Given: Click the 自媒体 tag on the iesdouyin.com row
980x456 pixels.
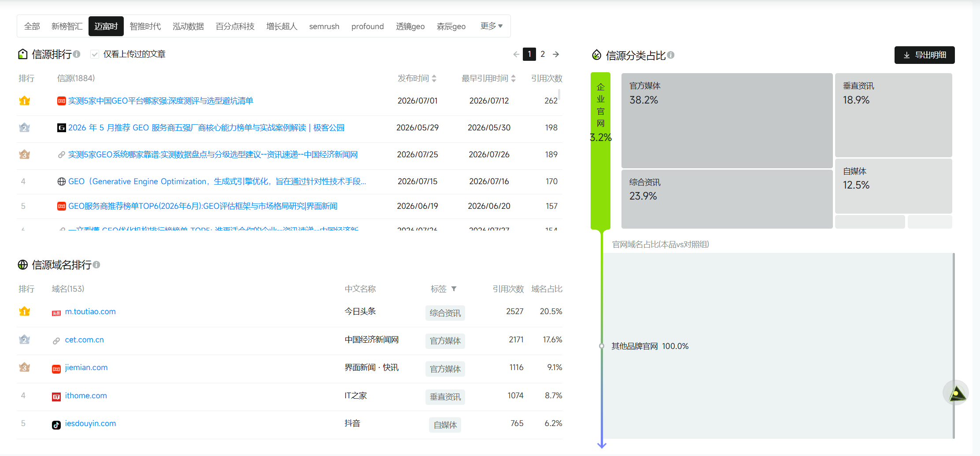Looking at the screenshot, I should coord(445,425).
